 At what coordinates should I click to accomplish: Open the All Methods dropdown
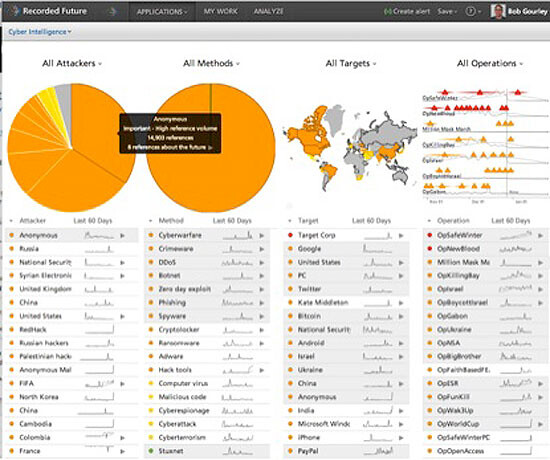point(211,64)
